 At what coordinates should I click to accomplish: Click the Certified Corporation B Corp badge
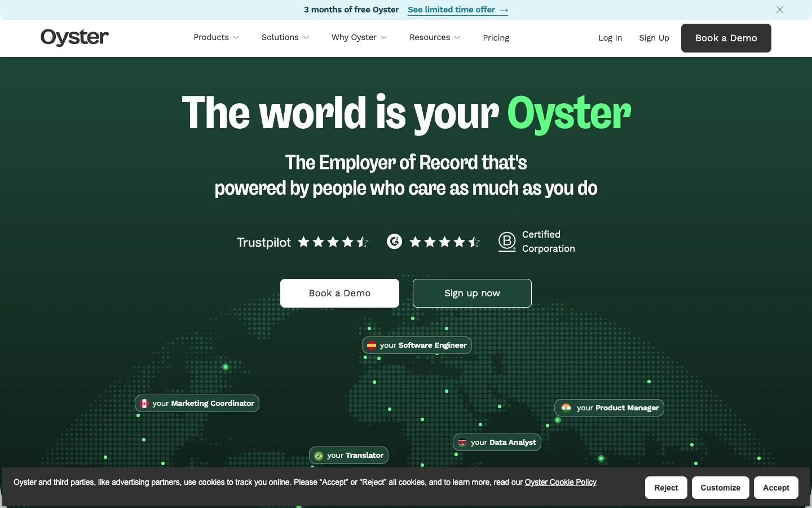507,242
